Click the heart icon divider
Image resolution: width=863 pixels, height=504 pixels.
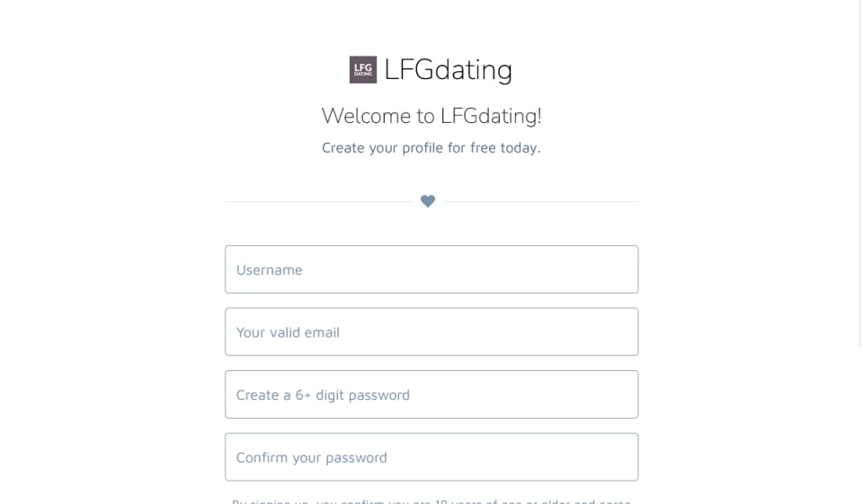coord(428,201)
